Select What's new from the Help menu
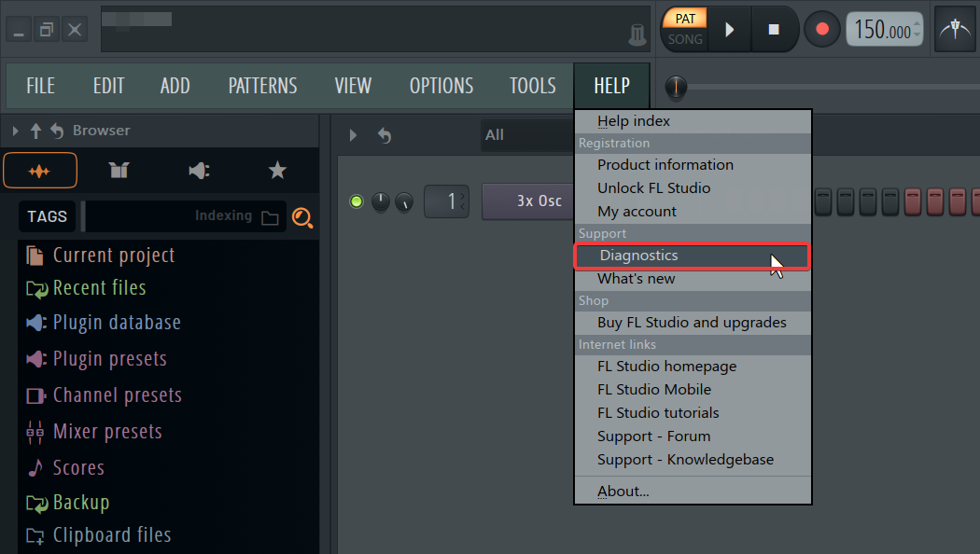Viewport: 980px width, 554px height. [x=636, y=278]
